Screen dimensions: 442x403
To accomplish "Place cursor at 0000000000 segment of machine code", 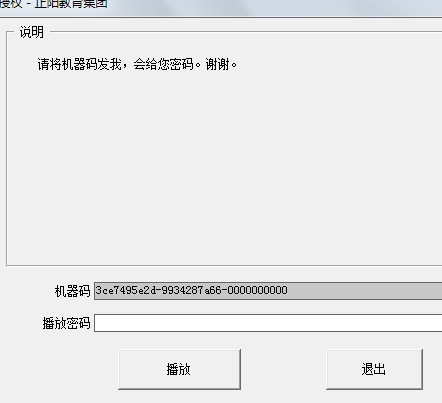I will point(258,290).
